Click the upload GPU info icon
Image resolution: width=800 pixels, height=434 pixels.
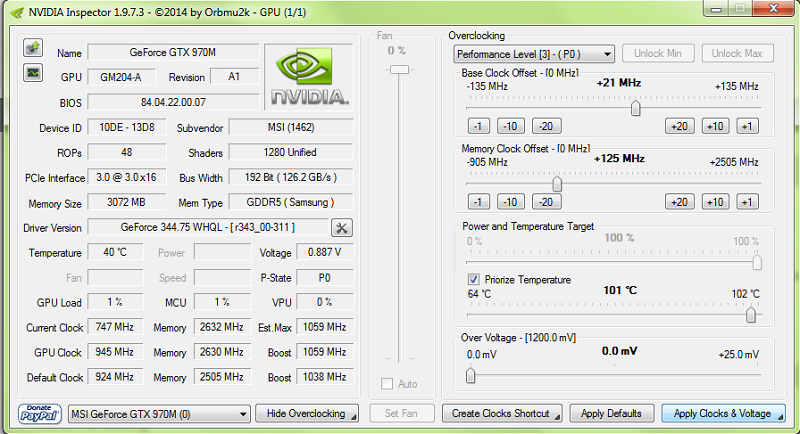pos(33,48)
